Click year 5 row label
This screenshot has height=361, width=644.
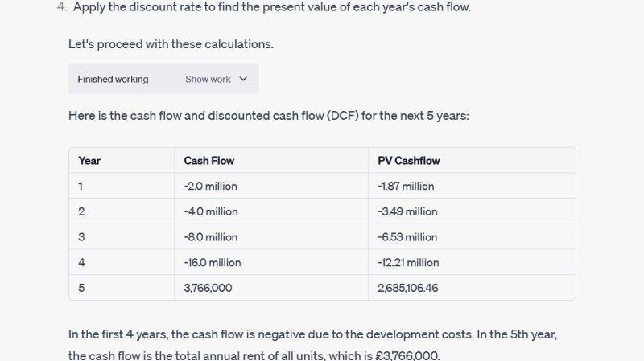point(81,287)
